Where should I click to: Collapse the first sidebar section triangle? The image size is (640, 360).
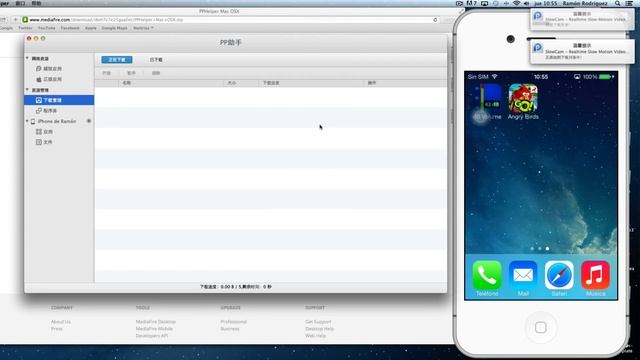(27, 58)
